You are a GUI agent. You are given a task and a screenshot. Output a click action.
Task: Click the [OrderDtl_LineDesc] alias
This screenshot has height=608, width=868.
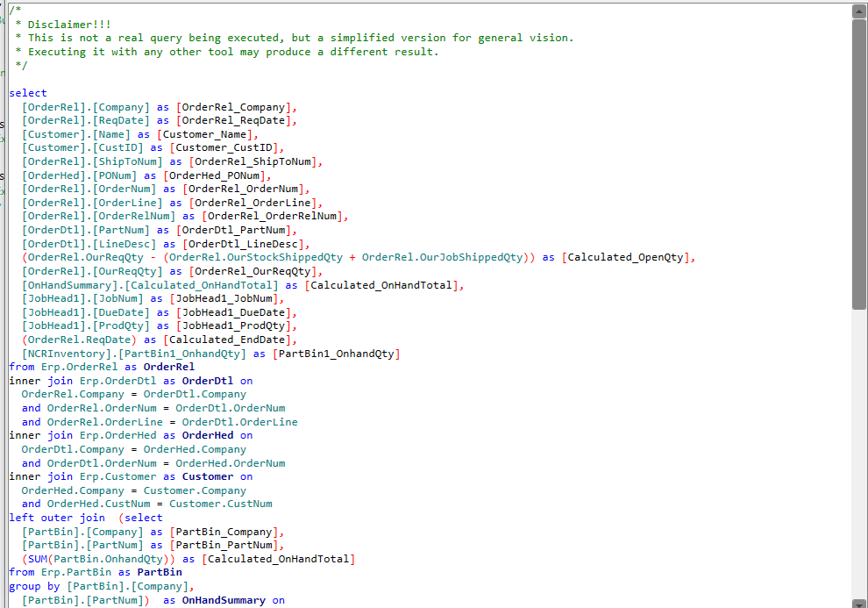[245, 244]
